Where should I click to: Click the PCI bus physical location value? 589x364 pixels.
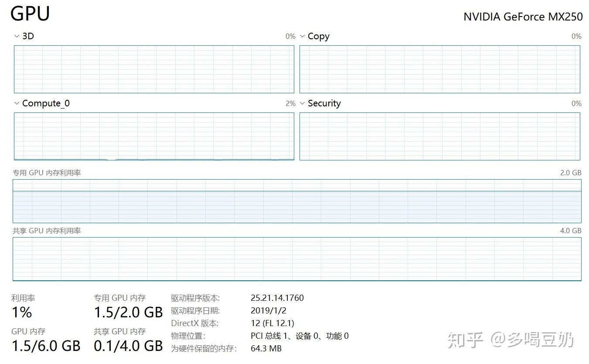tap(300, 336)
